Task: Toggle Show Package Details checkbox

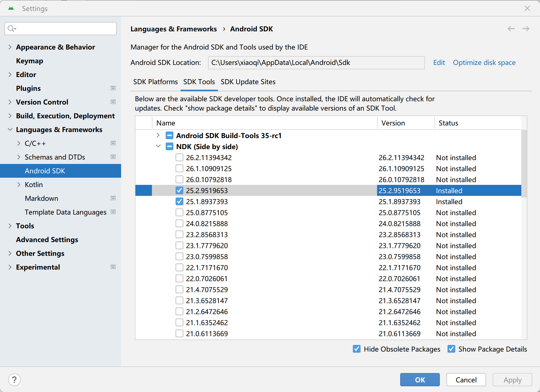Action: (x=451, y=349)
